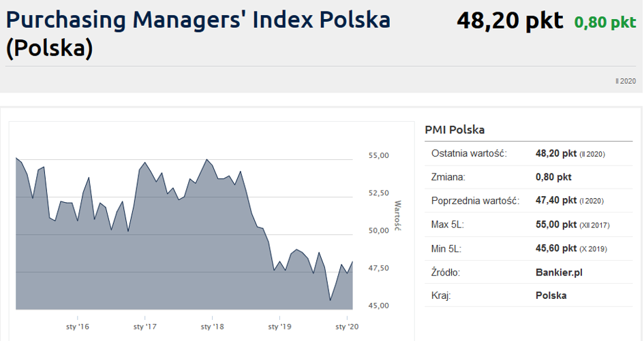Screen dimensions: 644x341
Task: Select the PMI Polska panel heading
Action: pyautogui.click(x=455, y=129)
